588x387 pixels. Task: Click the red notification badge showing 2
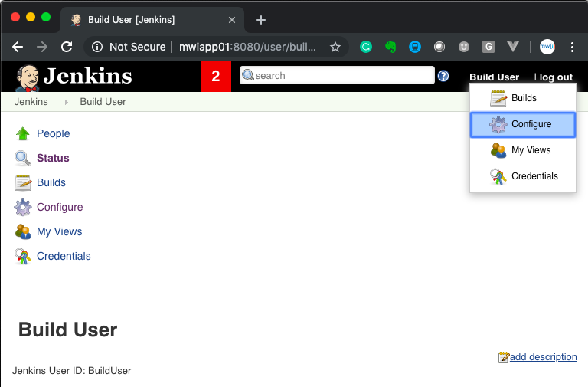pyautogui.click(x=216, y=76)
